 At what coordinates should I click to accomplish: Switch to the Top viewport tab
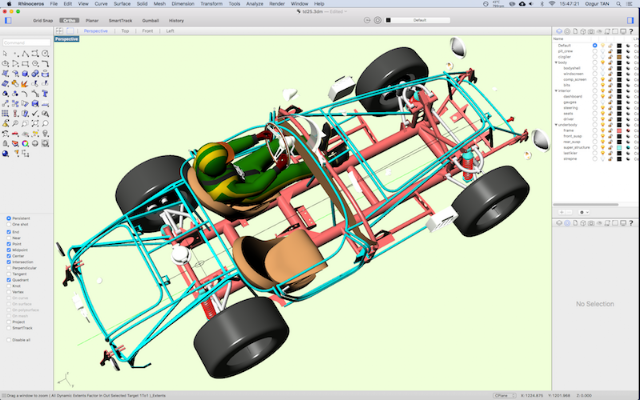pos(125,31)
